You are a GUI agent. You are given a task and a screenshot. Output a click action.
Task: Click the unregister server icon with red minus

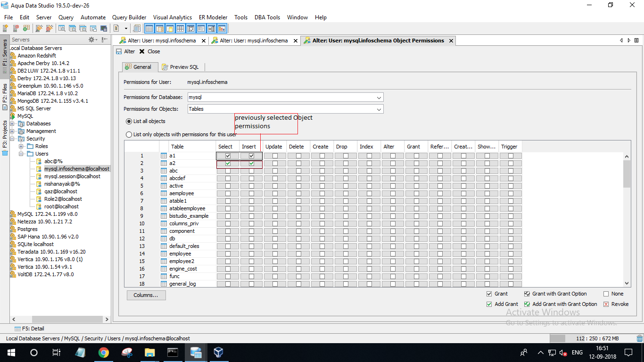pyautogui.click(x=16, y=28)
